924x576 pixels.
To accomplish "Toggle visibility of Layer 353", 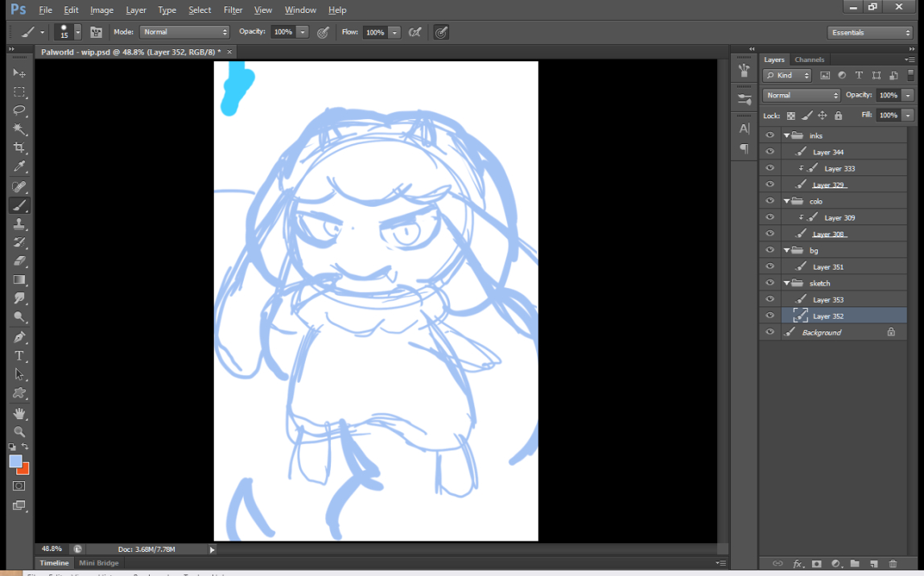I will click(770, 299).
